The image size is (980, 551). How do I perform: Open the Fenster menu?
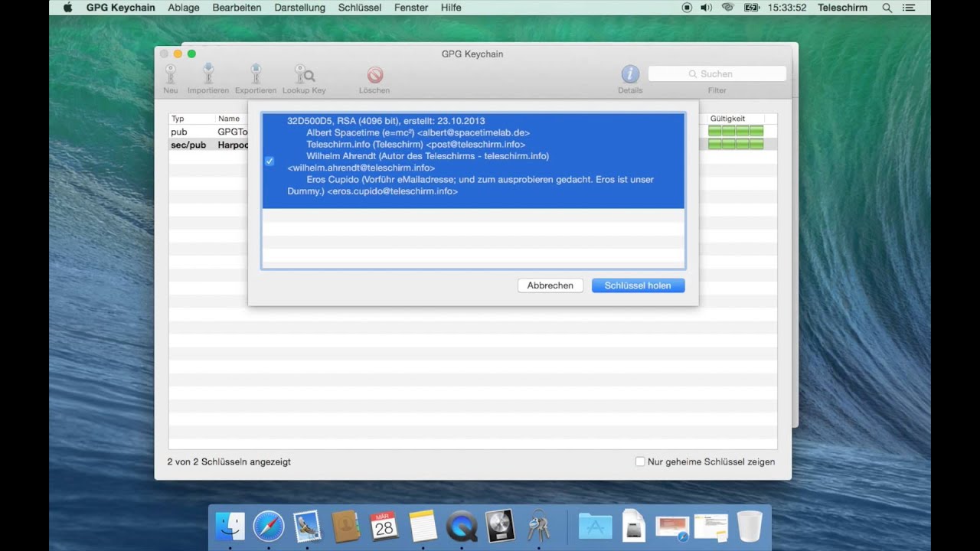411,8
